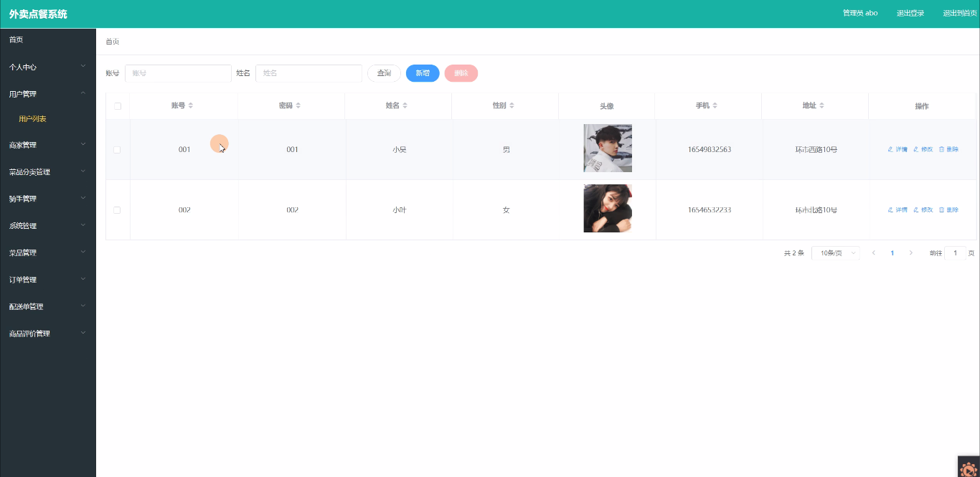980x477 pixels.
Task: Click the 性别 column sort icon
Action: point(512,105)
